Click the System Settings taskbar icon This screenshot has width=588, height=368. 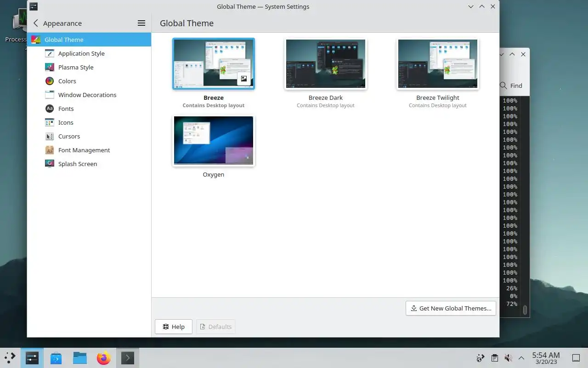[x=32, y=357]
